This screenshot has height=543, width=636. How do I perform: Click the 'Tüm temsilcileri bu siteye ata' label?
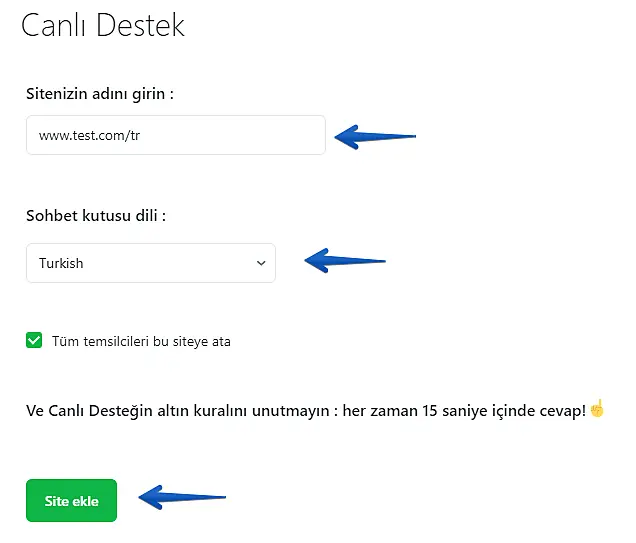[141, 341]
